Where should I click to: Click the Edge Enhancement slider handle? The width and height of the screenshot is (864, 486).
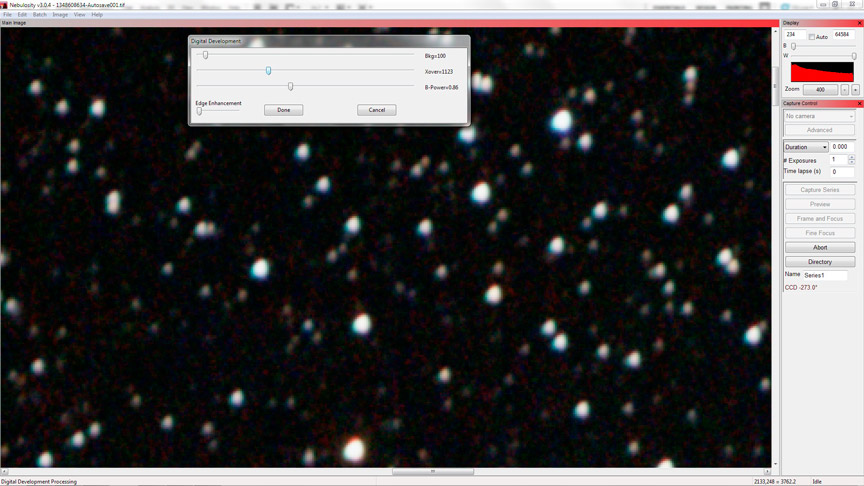199,111
